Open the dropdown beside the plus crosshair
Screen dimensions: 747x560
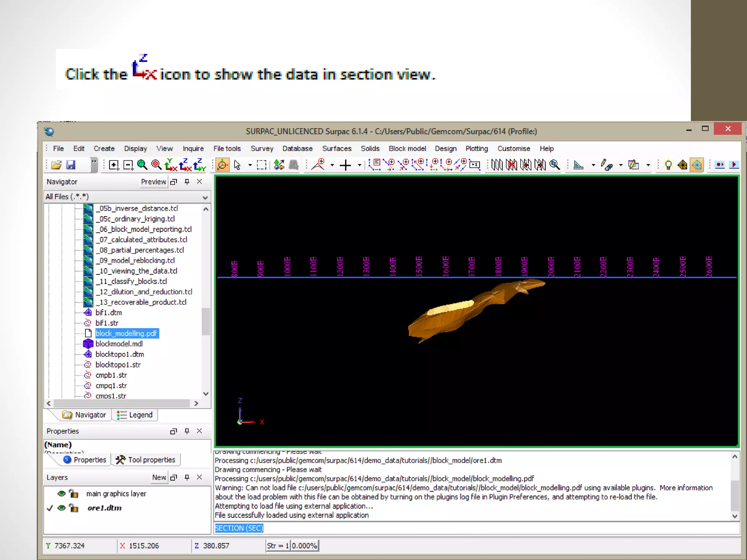(360, 165)
